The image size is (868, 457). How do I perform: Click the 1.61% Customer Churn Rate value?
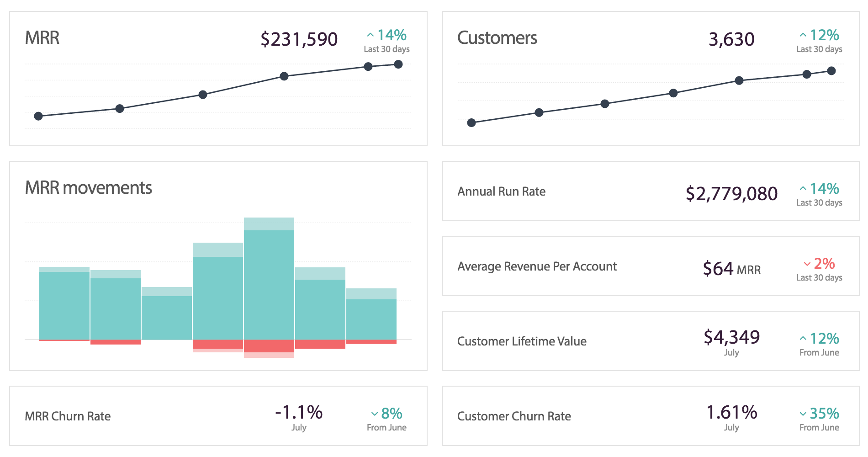pyautogui.click(x=731, y=412)
